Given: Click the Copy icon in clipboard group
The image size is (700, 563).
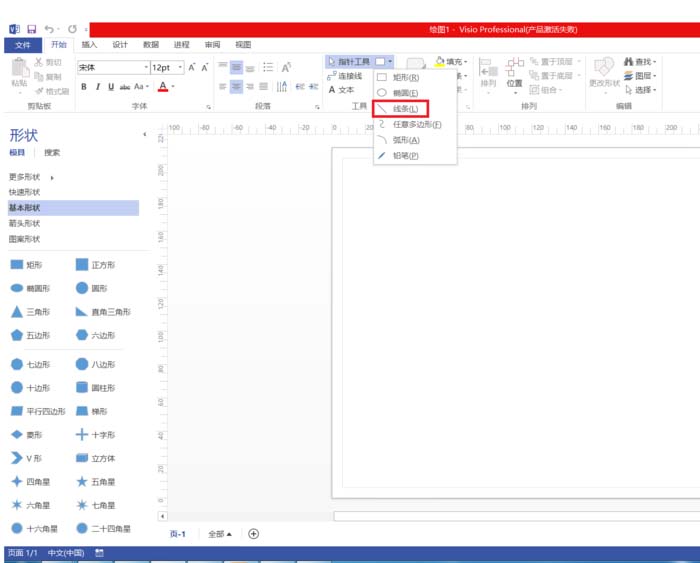Looking at the screenshot, I should click(39, 77).
